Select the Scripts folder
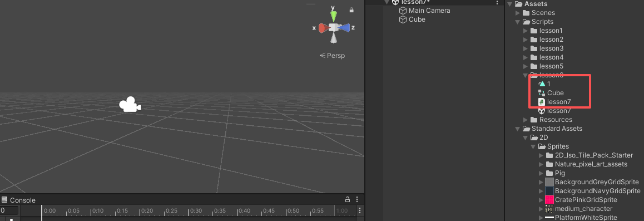The height and width of the screenshot is (221, 644). tap(538, 22)
